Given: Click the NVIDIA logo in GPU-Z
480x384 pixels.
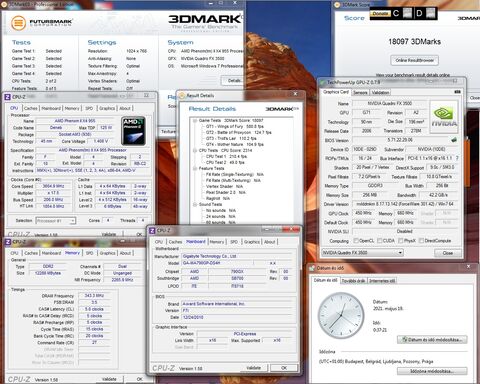Looking at the screenshot, I should (x=444, y=116).
